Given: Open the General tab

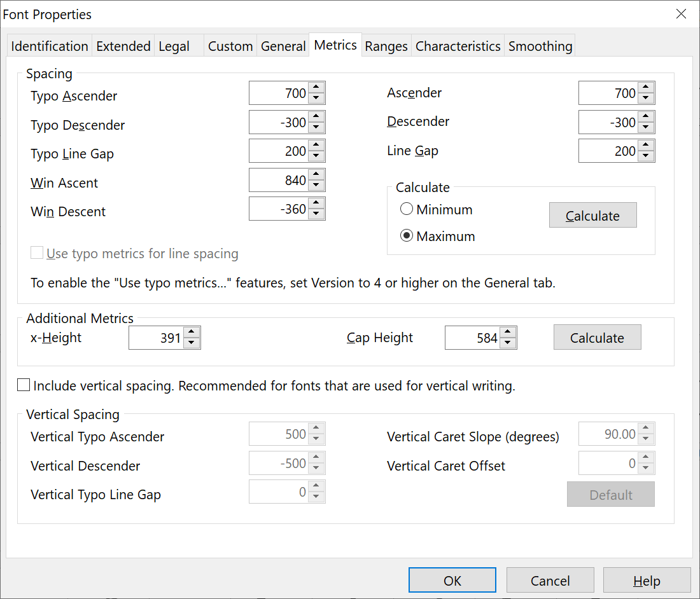Looking at the screenshot, I should 283,46.
